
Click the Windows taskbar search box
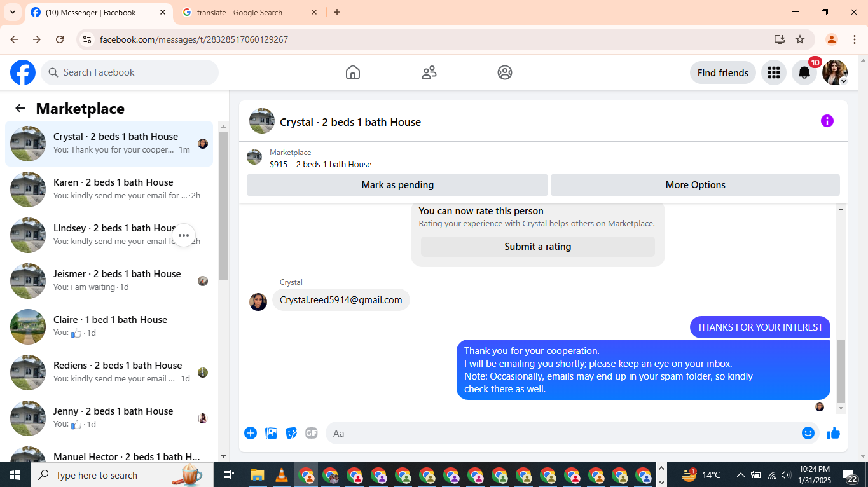(x=122, y=475)
